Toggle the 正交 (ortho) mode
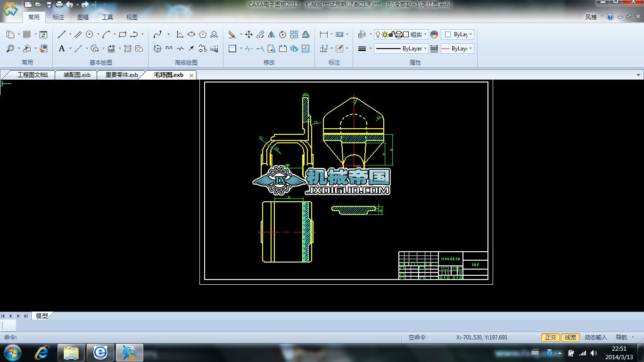The height and width of the screenshot is (362, 644). tap(551, 337)
